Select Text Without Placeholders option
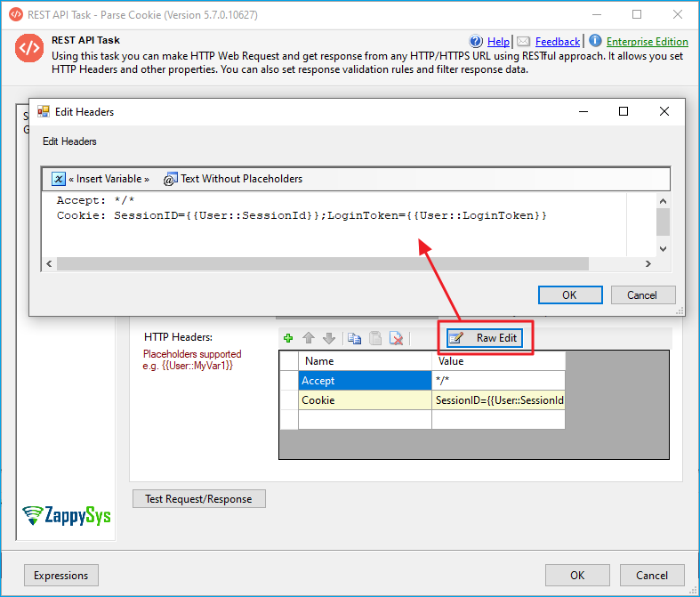 coord(233,179)
